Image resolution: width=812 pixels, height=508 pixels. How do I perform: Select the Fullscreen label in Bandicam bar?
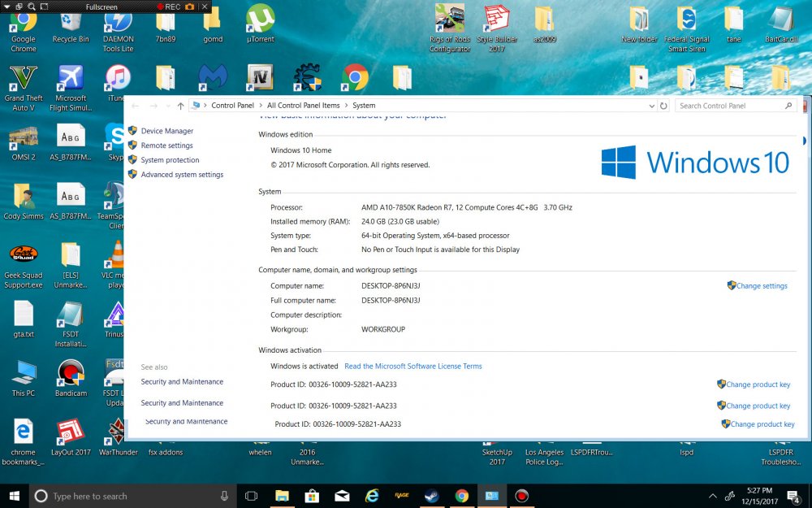(101, 7)
